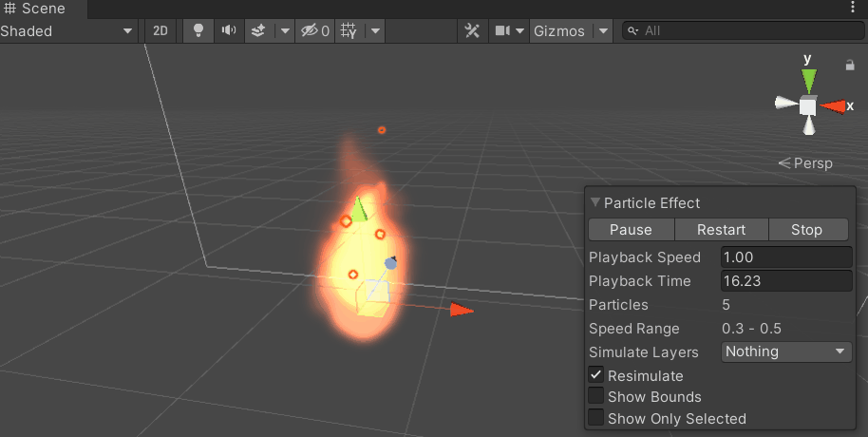
Task: Click the scene search field
Action: tap(743, 31)
